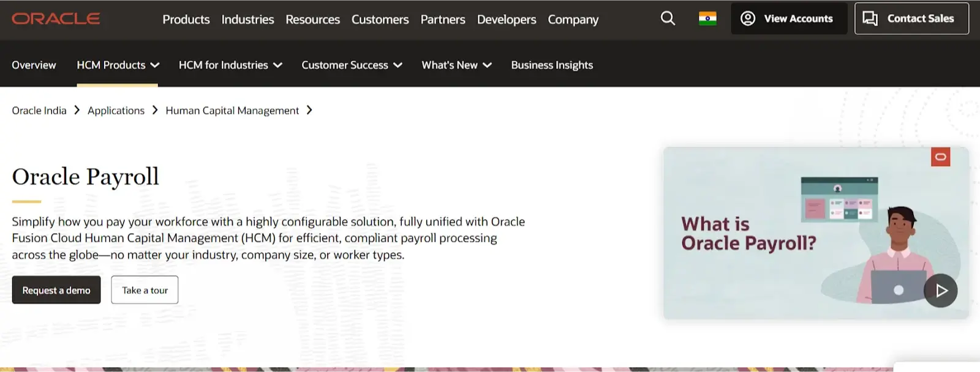The width and height of the screenshot is (980, 372).
Task: Open the Customer Success dropdown
Action: pyautogui.click(x=352, y=65)
